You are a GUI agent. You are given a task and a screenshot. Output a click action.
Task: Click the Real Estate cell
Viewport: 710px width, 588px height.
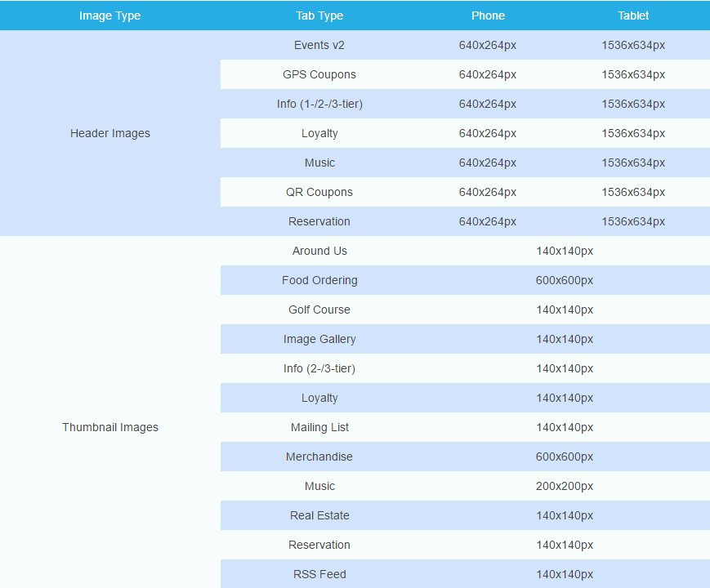(319, 515)
